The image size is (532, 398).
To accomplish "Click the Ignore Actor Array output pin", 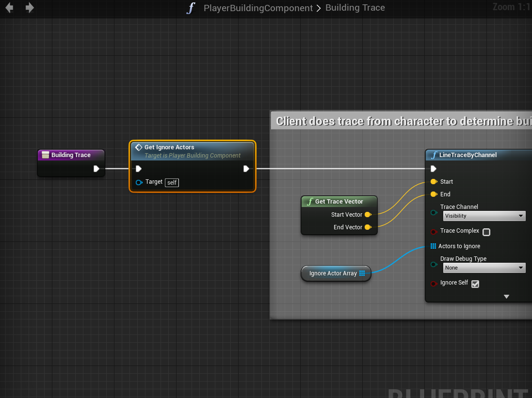I will tap(362, 273).
